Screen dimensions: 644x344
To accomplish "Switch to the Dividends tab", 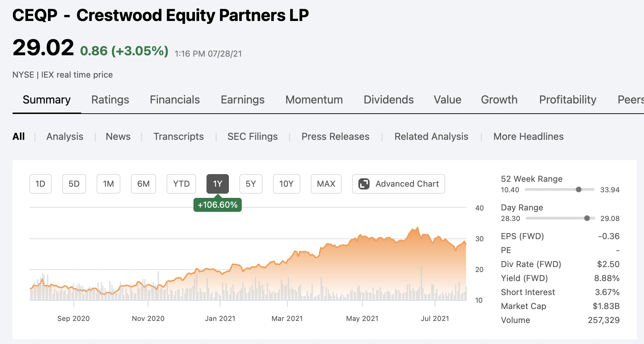I will click(x=388, y=100).
